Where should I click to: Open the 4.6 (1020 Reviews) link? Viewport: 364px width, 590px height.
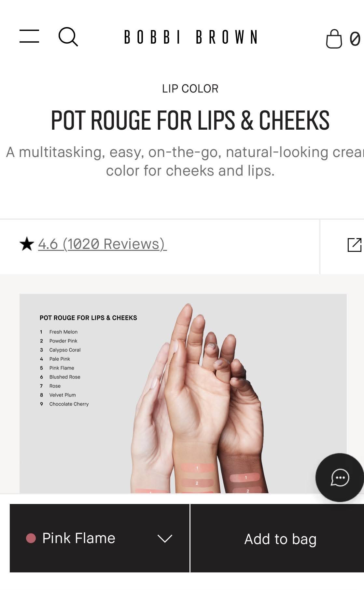click(x=102, y=244)
